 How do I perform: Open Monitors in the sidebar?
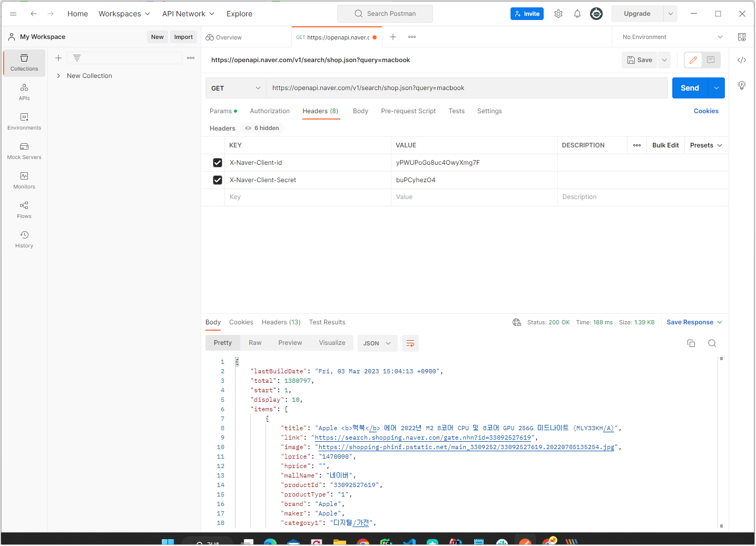point(24,181)
